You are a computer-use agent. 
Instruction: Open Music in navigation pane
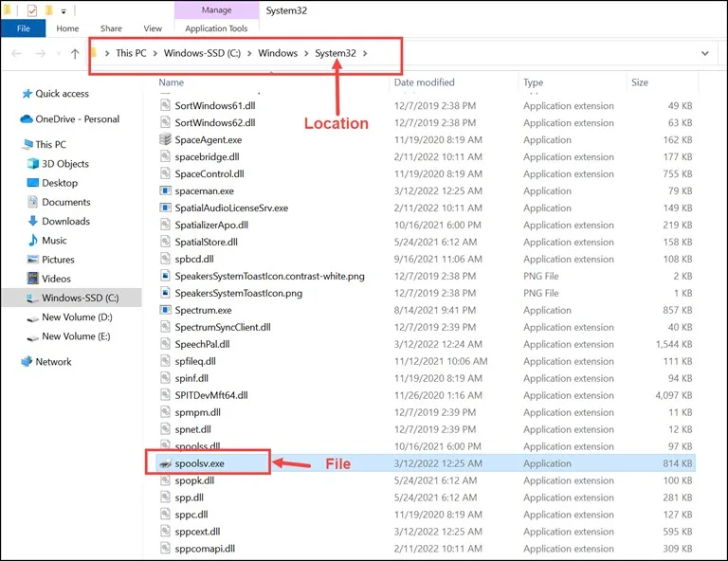point(54,241)
